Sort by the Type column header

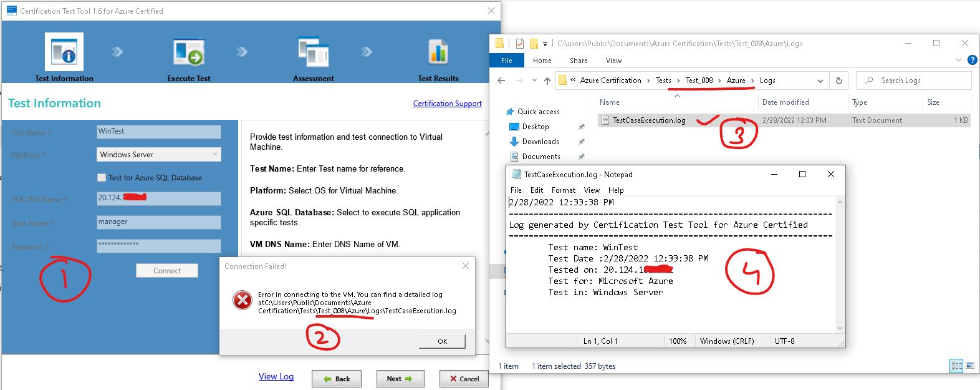point(885,102)
